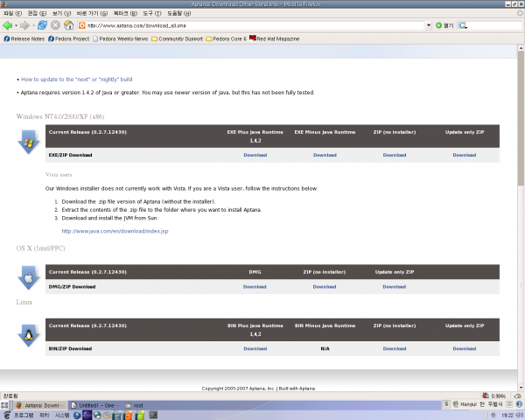Open the 'How to update to next or nightly build' link
This screenshot has height=420, width=525.
[x=77, y=80]
